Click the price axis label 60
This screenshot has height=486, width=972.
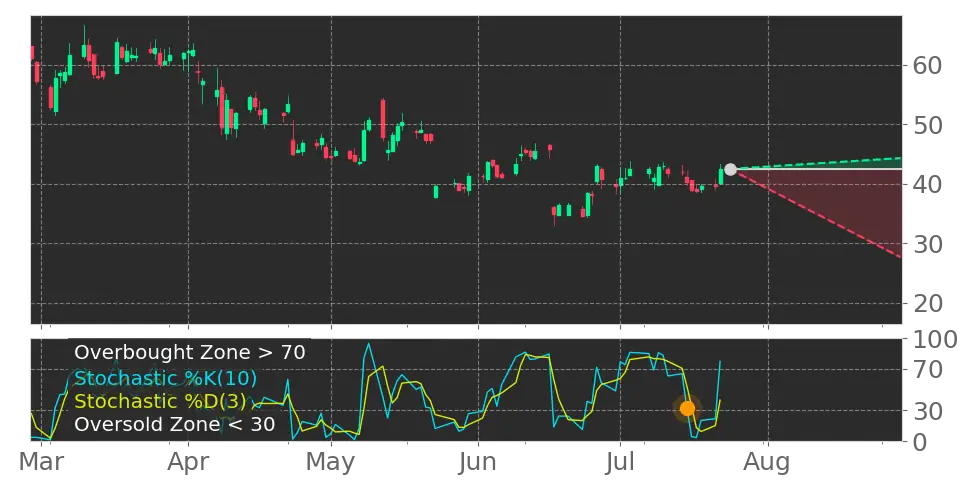(x=927, y=65)
